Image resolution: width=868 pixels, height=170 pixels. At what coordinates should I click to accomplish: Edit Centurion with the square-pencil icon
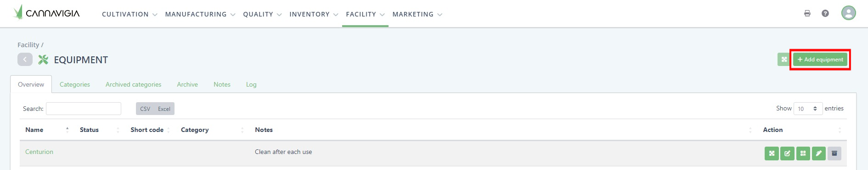point(787,154)
